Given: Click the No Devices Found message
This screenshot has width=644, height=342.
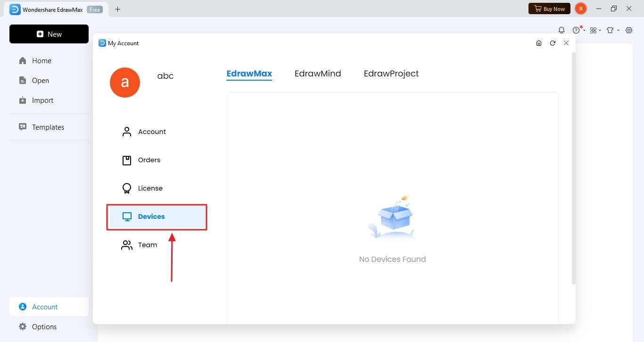Looking at the screenshot, I should tap(392, 259).
